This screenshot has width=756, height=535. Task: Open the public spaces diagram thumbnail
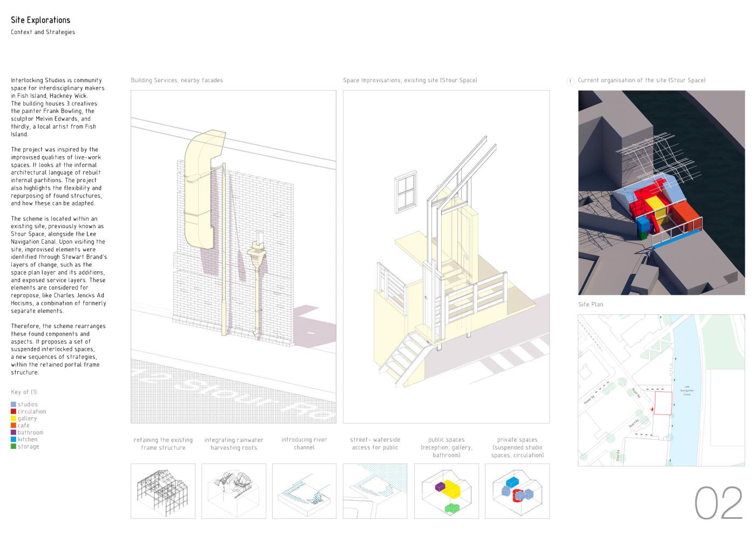[x=446, y=491]
